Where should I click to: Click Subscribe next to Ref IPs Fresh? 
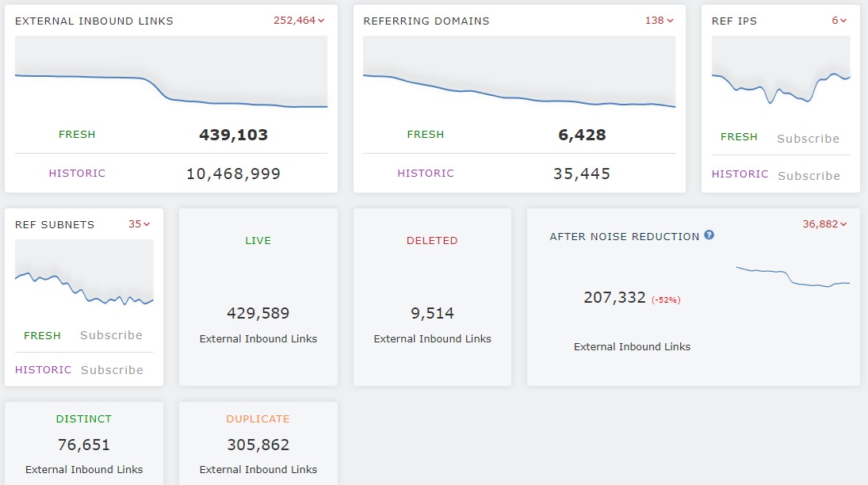(x=809, y=139)
